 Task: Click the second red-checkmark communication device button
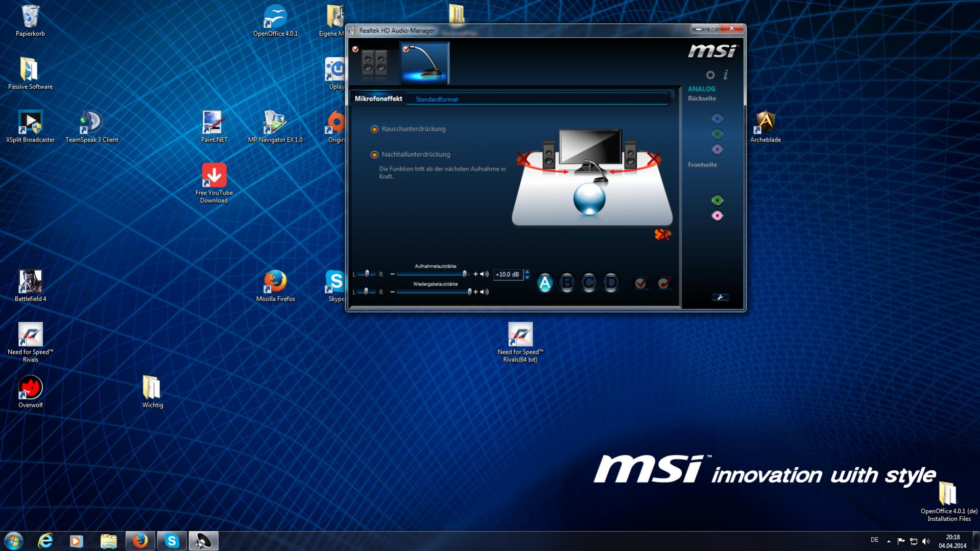[664, 283]
